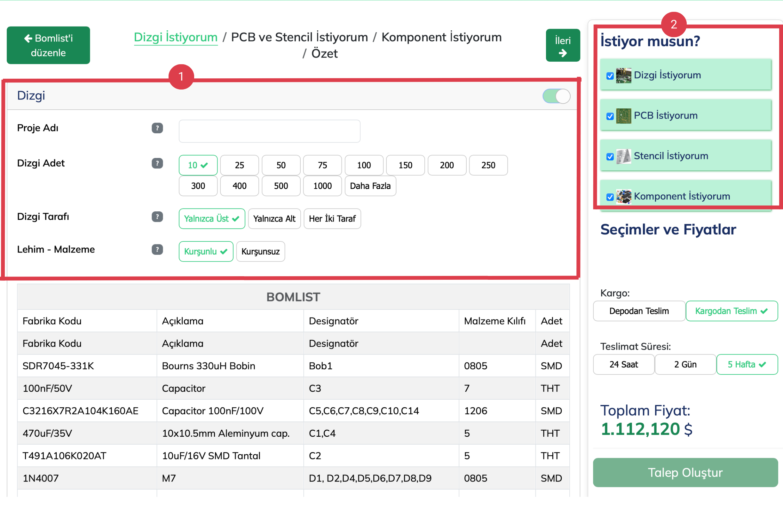Open the help tooltip next to Dizgi Tarafı
This screenshot has width=783, height=532.
(x=157, y=217)
